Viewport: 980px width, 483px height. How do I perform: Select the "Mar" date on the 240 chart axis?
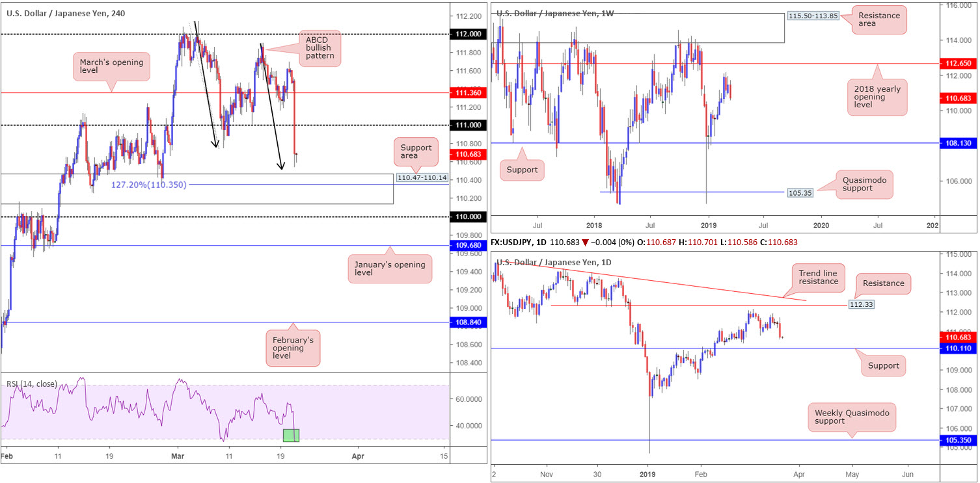(176, 458)
